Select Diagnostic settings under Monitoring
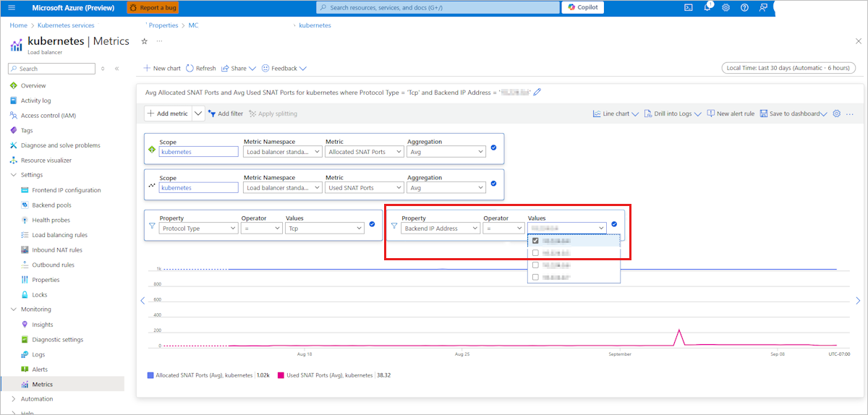Screen dimensions: 868x415 [57, 340]
